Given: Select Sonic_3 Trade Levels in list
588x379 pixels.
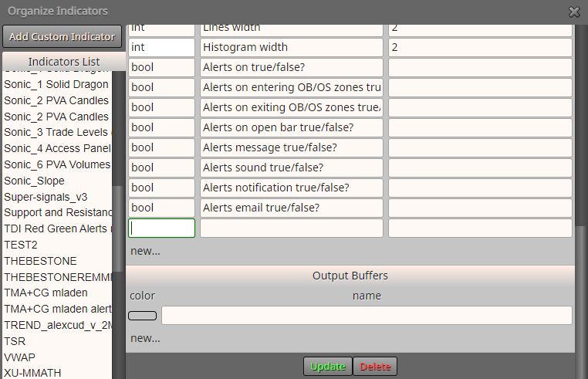Looking at the screenshot, I should [x=56, y=133].
